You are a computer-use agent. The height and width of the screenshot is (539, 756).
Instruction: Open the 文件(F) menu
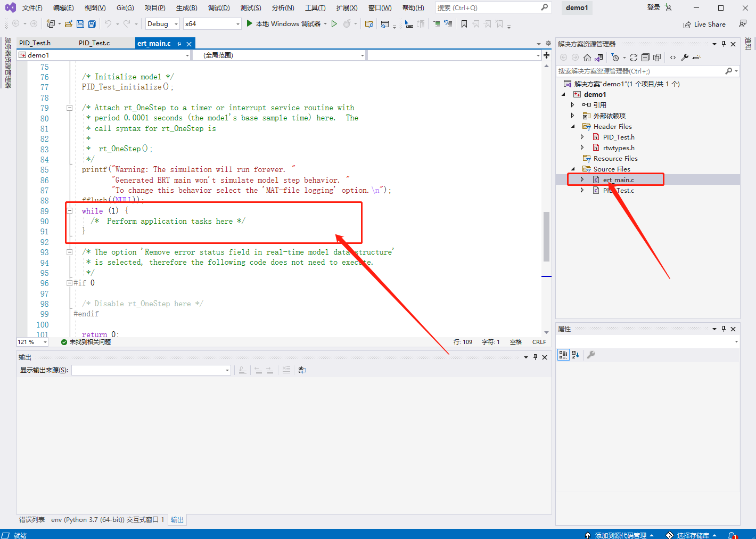point(32,8)
